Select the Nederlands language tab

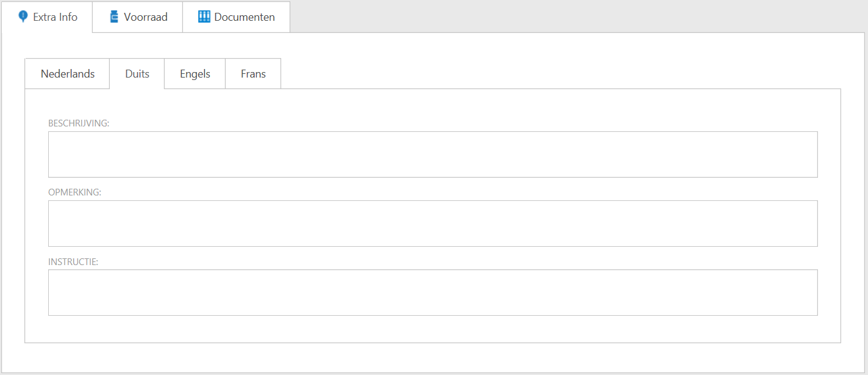tap(68, 74)
